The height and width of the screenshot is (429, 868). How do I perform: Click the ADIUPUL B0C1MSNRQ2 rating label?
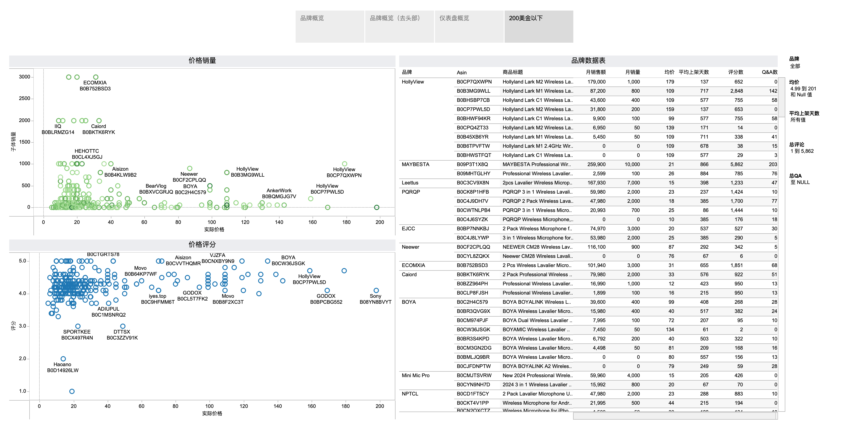[x=109, y=312]
